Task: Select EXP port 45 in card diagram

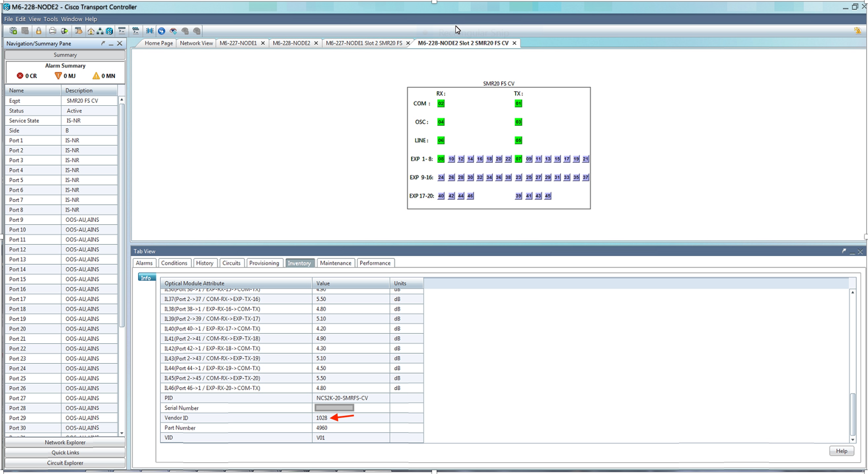Action: 548,196
